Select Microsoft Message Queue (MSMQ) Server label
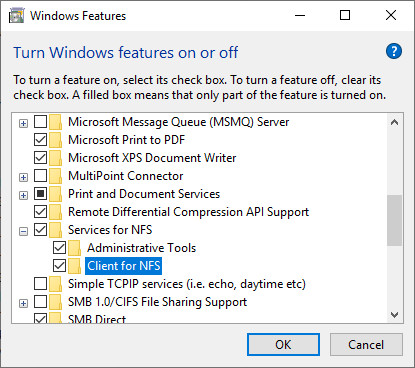 click(x=178, y=122)
